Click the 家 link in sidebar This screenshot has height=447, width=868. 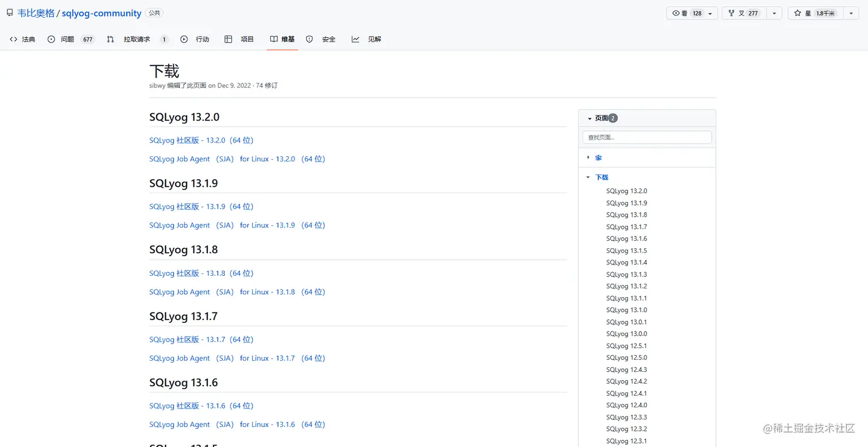pyautogui.click(x=599, y=157)
